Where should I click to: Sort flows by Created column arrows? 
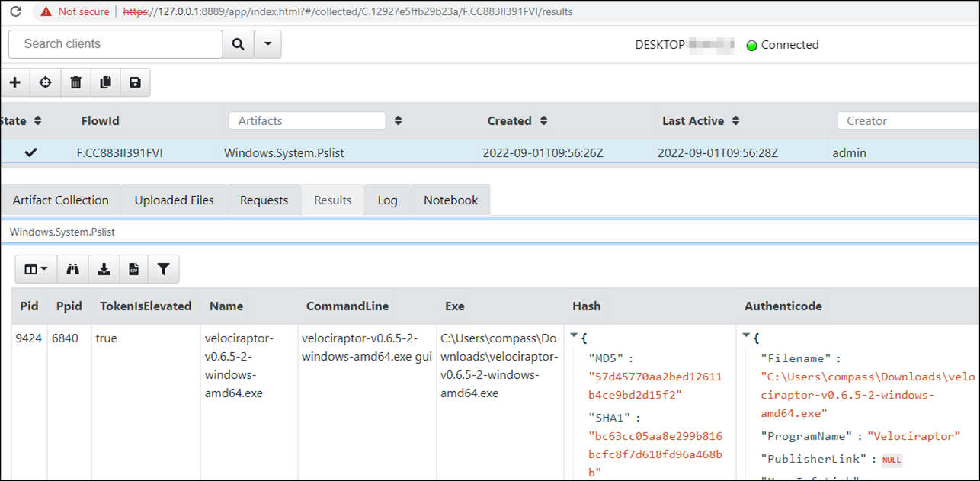coord(544,121)
